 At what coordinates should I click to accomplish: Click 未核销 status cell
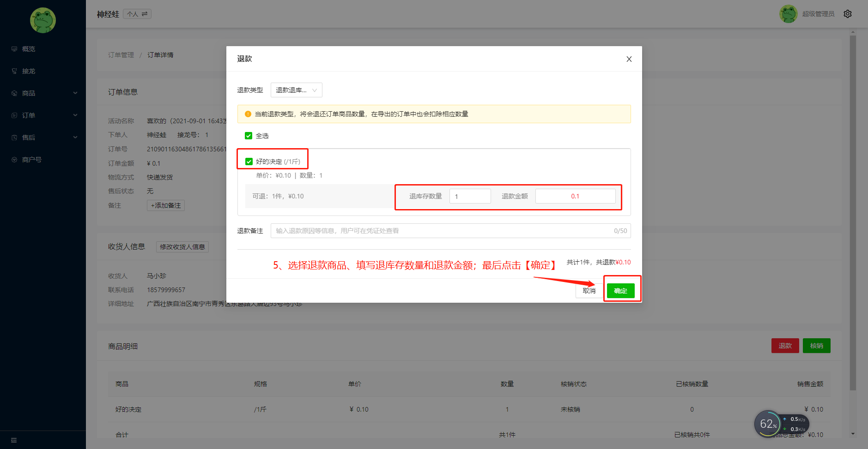pos(571,409)
